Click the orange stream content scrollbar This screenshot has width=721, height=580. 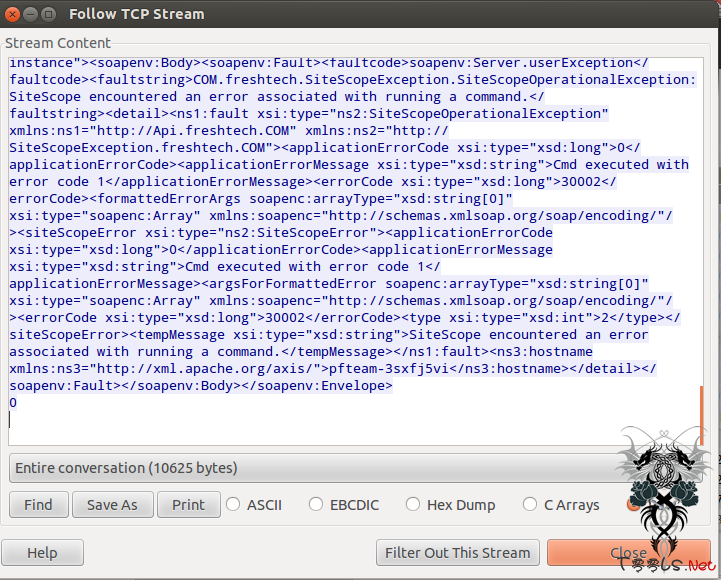pos(702,415)
